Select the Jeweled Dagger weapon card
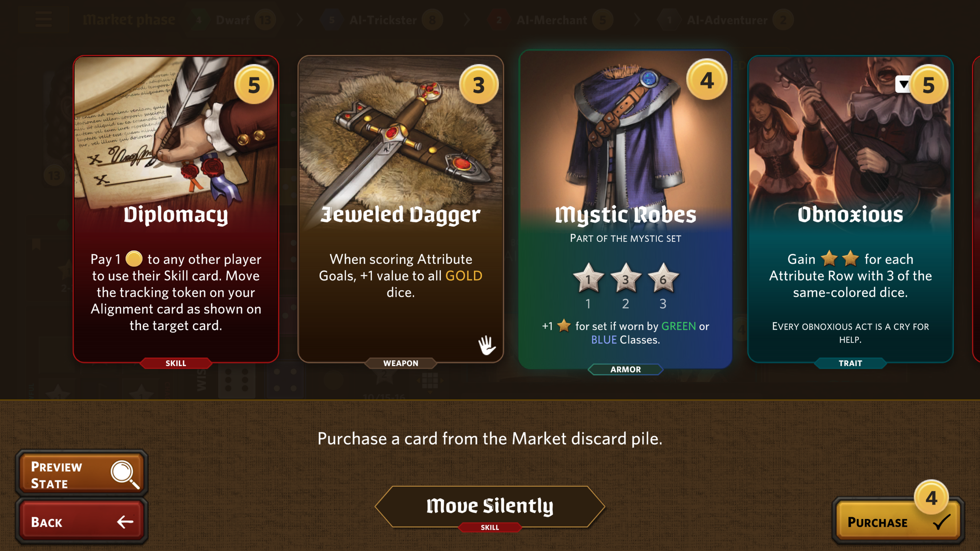Image resolution: width=980 pixels, height=551 pixels. coord(400,209)
